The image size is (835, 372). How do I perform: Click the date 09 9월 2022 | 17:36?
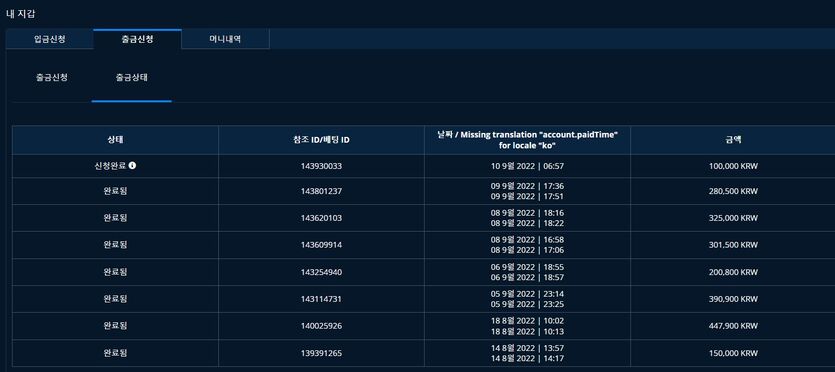tap(527, 186)
